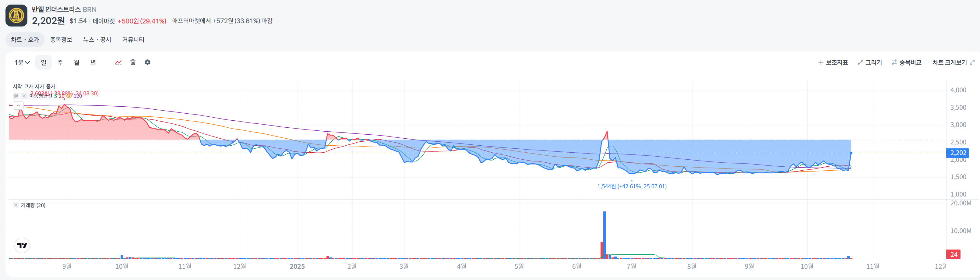Remove the 거래량 (20) volume indicator
This screenshot has width=980, height=280.
click(16, 205)
